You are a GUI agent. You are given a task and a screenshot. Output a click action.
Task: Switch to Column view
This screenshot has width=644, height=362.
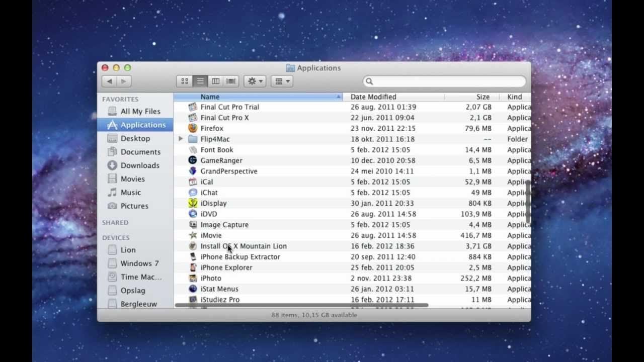(215, 81)
